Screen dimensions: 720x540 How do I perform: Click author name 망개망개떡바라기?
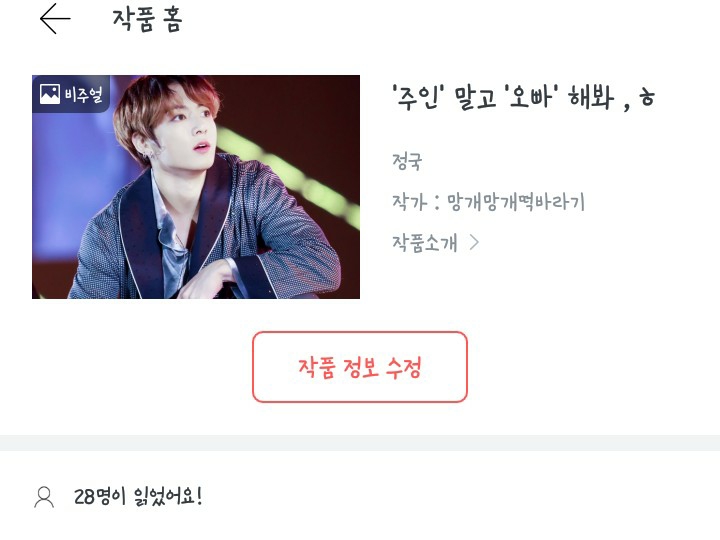(x=516, y=202)
